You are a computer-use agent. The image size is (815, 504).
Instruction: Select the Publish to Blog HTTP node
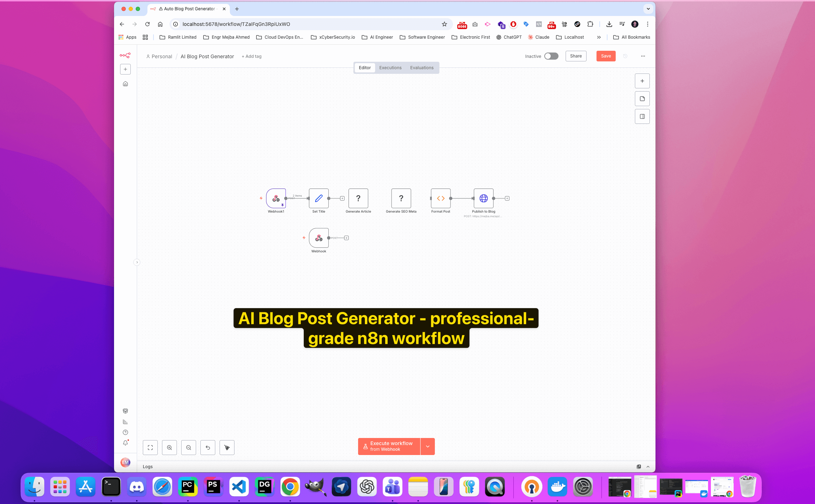tap(484, 198)
